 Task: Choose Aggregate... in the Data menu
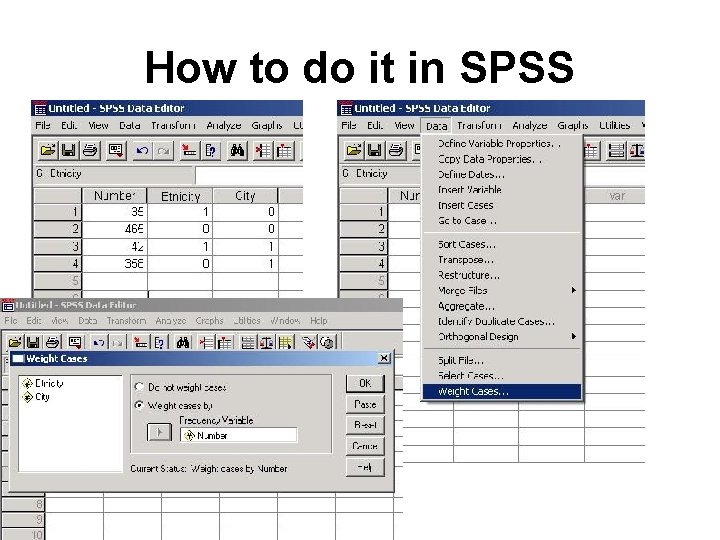tap(502, 306)
